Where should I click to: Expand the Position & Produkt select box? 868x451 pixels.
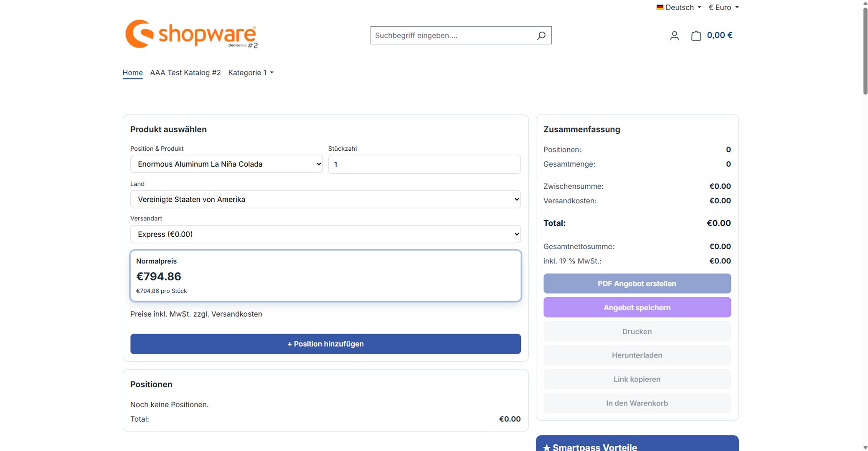(x=226, y=164)
